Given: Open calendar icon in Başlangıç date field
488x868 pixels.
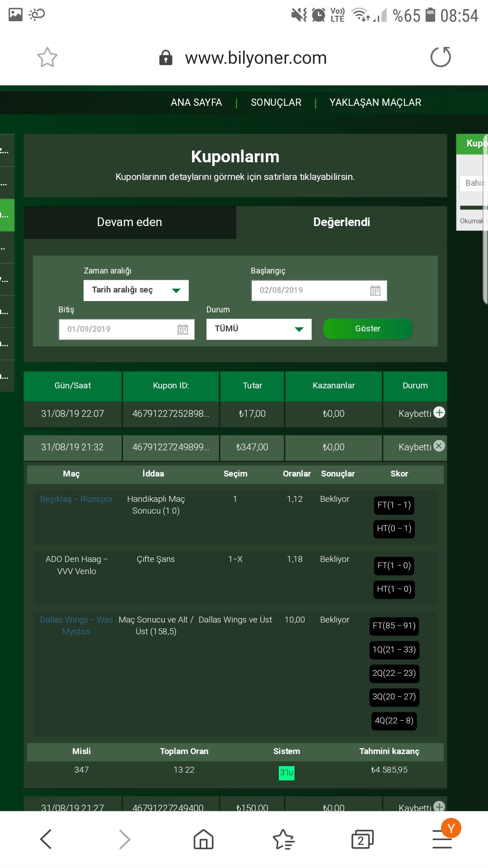Looking at the screenshot, I should click(375, 291).
